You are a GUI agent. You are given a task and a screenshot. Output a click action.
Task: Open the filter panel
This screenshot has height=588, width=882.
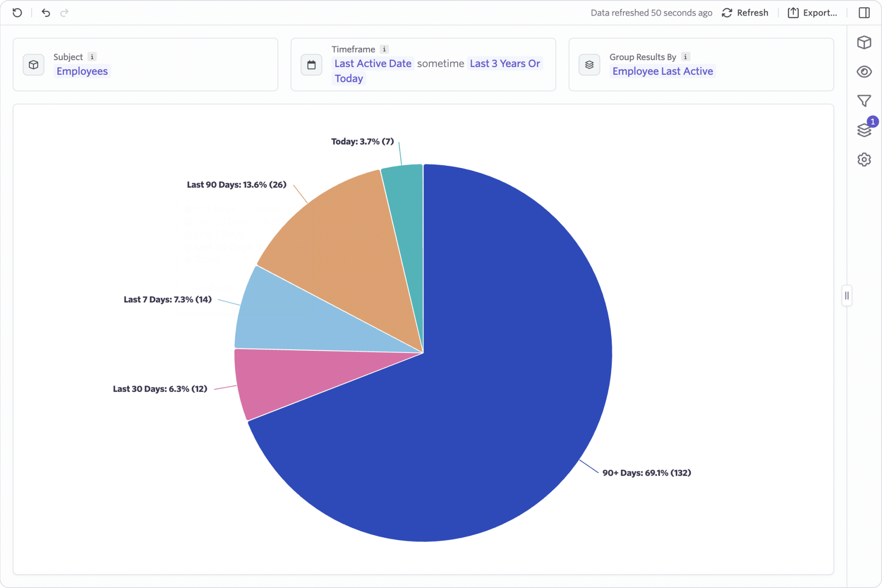864,101
